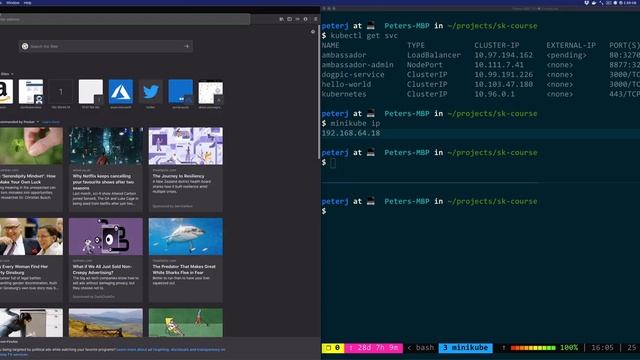Open the Azure top site tile
Screen dimensions: 640x360
[x=121, y=91]
